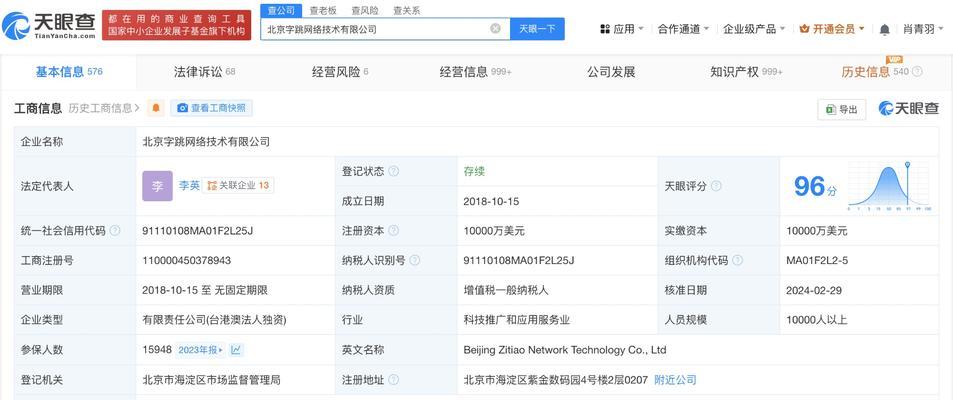
Task: Click the crown icon of 开通会员
Action: pyautogui.click(x=805, y=29)
